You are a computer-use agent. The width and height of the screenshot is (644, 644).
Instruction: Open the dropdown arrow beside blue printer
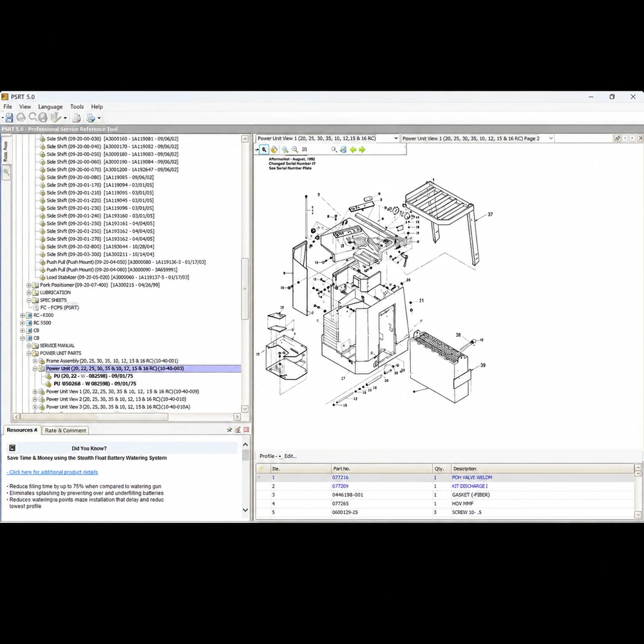99,118
